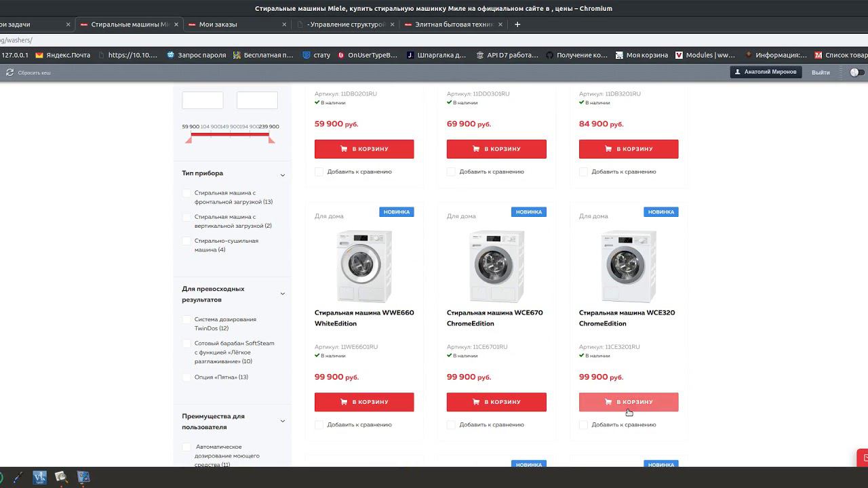Enable automatic detergent dosing filter

[186, 447]
